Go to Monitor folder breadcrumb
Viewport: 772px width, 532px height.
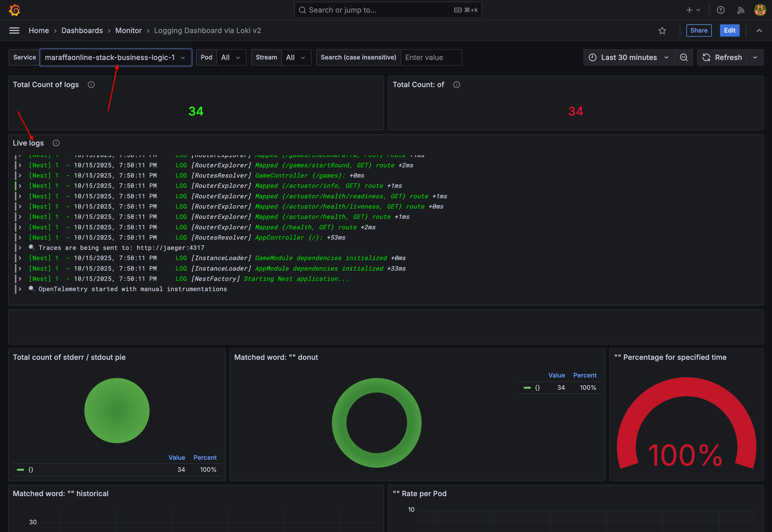128,31
